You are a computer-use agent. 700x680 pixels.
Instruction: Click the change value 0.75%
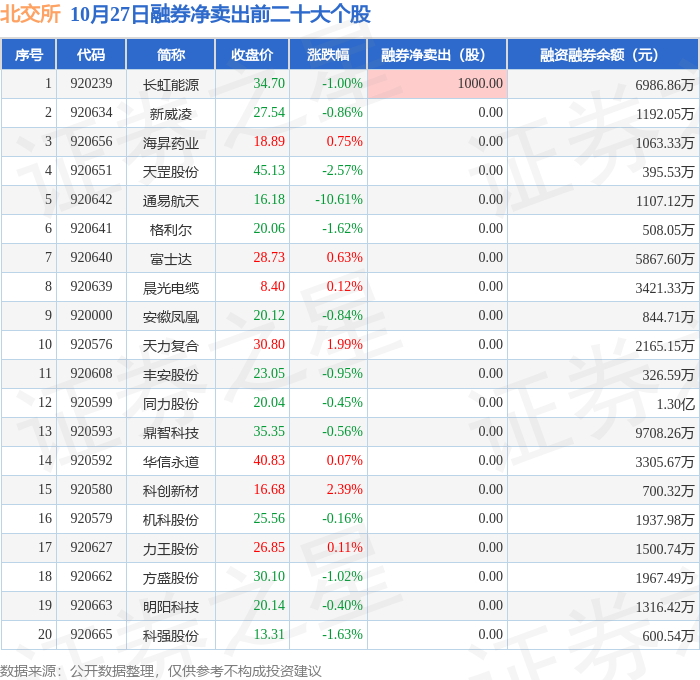pos(344,142)
